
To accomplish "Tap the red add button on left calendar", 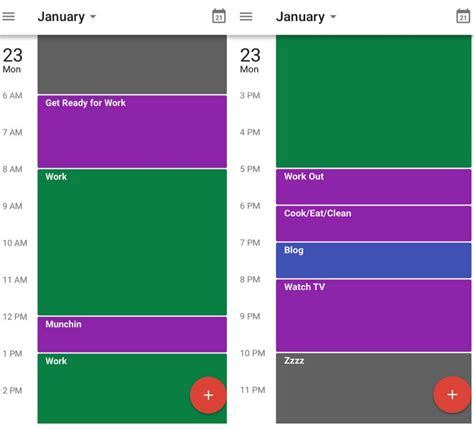I will (x=208, y=395).
